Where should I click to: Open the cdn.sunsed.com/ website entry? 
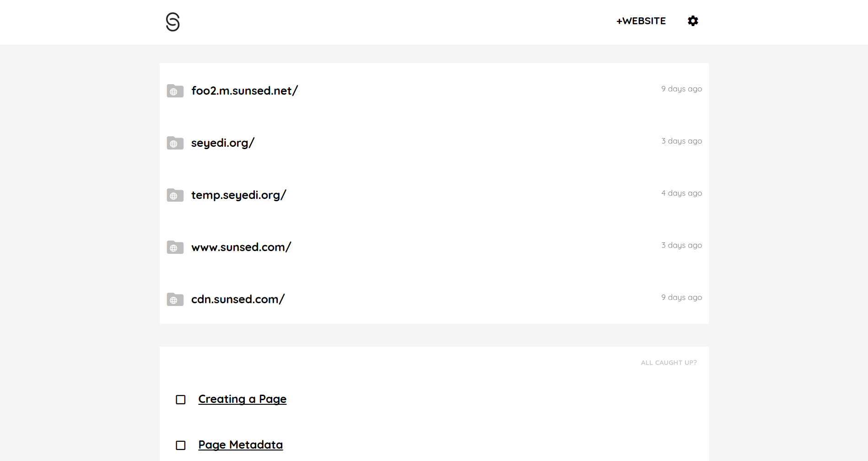(237, 299)
